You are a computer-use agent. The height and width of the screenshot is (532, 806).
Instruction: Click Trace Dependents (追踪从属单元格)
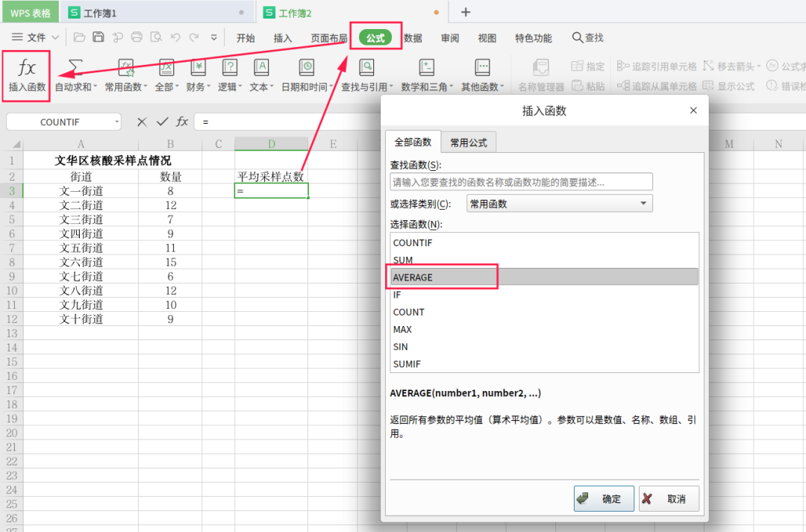click(657, 86)
